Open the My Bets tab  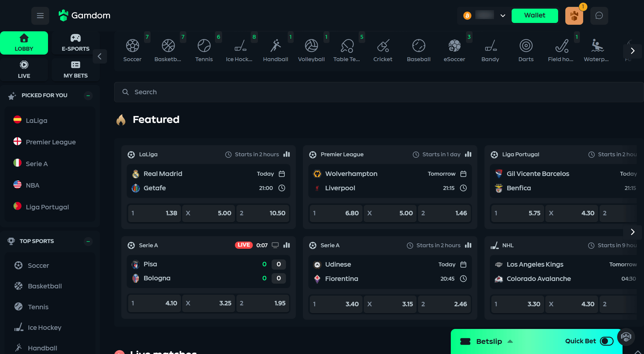pyautogui.click(x=75, y=70)
